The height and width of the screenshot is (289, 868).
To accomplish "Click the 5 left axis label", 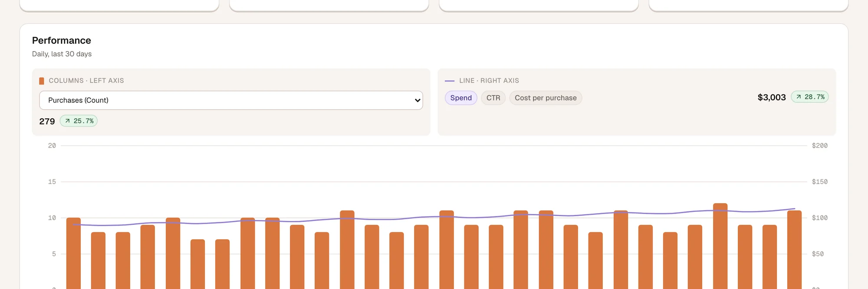I will click(x=54, y=254).
